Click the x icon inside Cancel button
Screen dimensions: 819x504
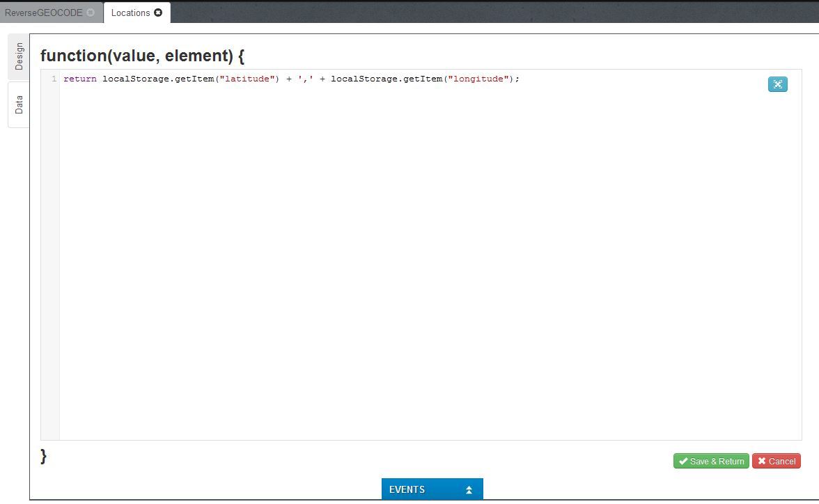[x=762, y=461]
